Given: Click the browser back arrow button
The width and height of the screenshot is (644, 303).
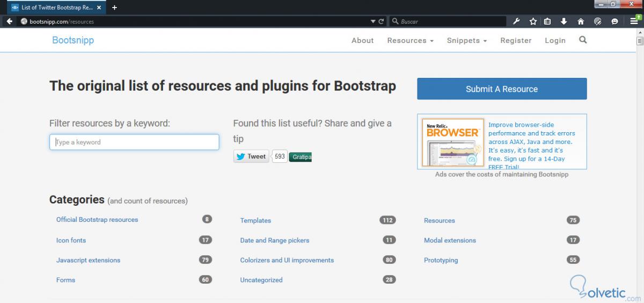Looking at the screenshot, I should pyautogui.click(x=9, y=21).
